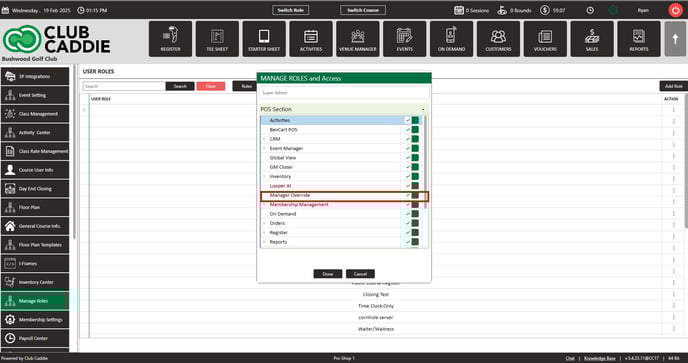Click the gray up-arrow collapse icon
Image resolution: width=688 pixels, height=363 pixels.
click(675, 39)
